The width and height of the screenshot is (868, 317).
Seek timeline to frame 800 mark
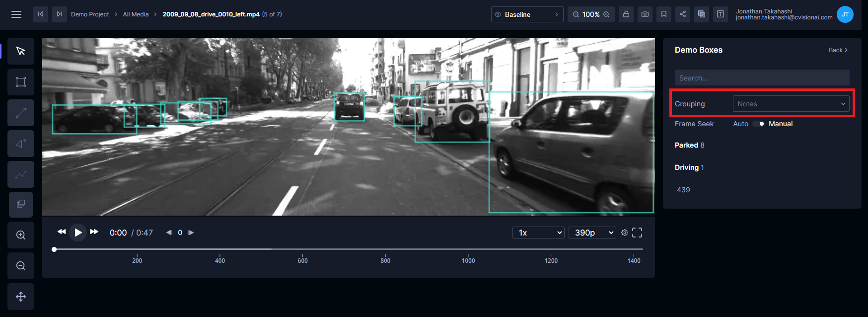coord(385,249)
